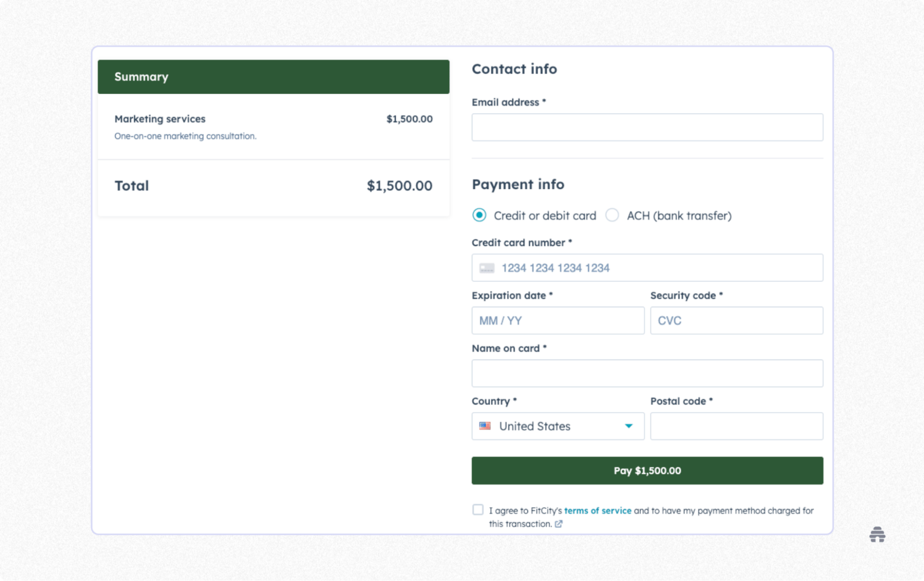Expand the country list showing United States

[x=557, y=426]
